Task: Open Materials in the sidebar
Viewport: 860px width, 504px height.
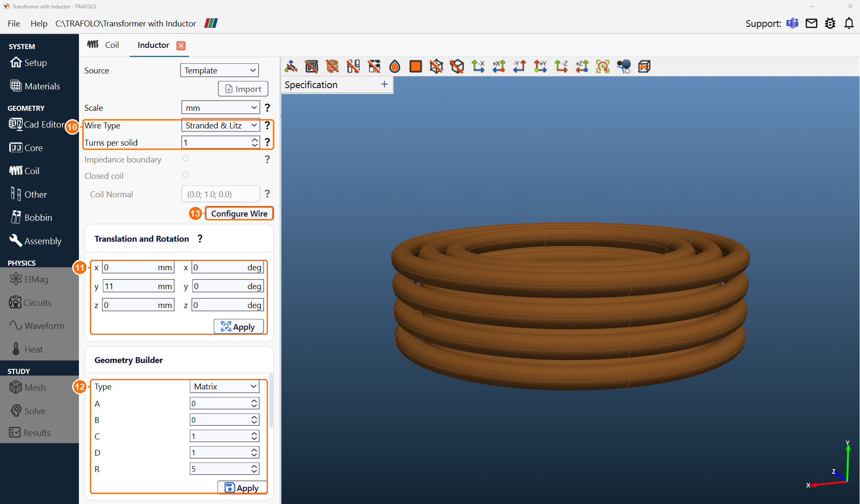Action: coord(35,86)
